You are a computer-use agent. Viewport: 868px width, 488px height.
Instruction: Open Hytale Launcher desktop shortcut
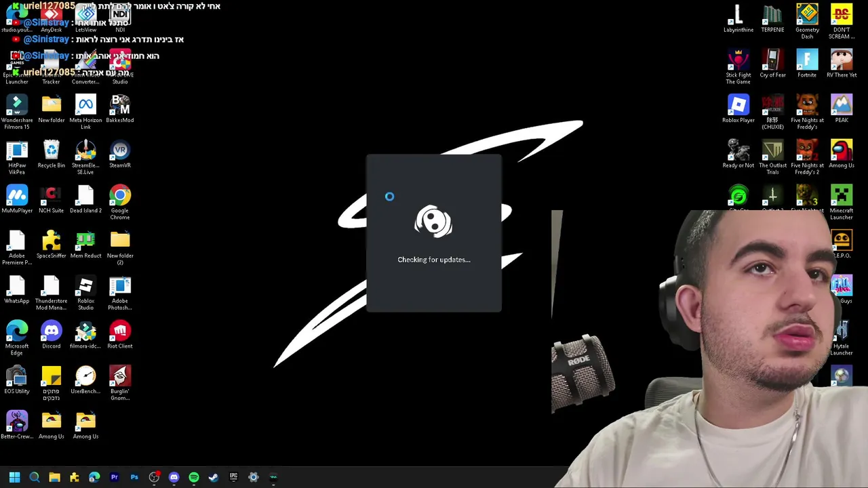842,338
